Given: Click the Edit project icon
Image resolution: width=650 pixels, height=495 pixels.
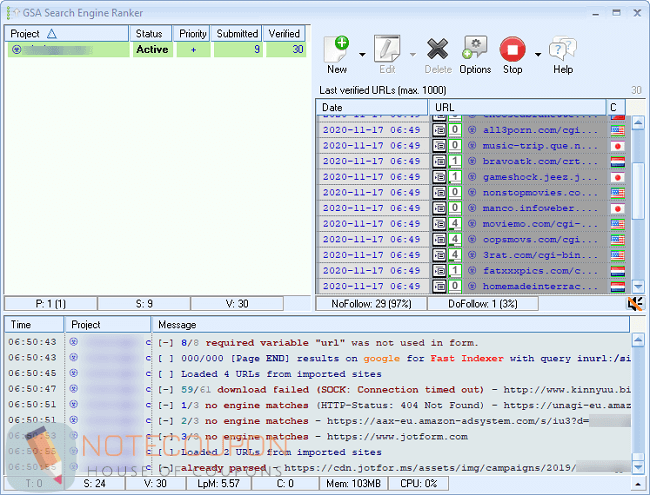Looking at the screenshot, I should (x=387, y=49).
